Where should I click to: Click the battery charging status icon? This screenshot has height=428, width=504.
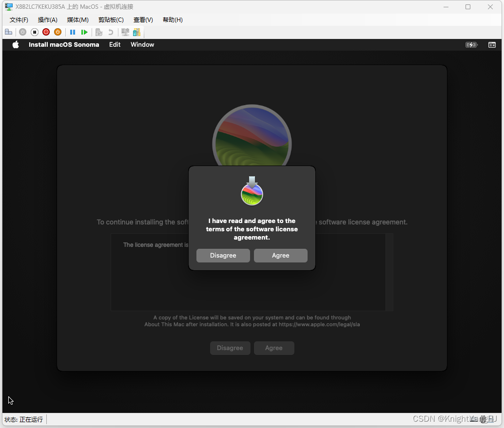tap(471, 45)
